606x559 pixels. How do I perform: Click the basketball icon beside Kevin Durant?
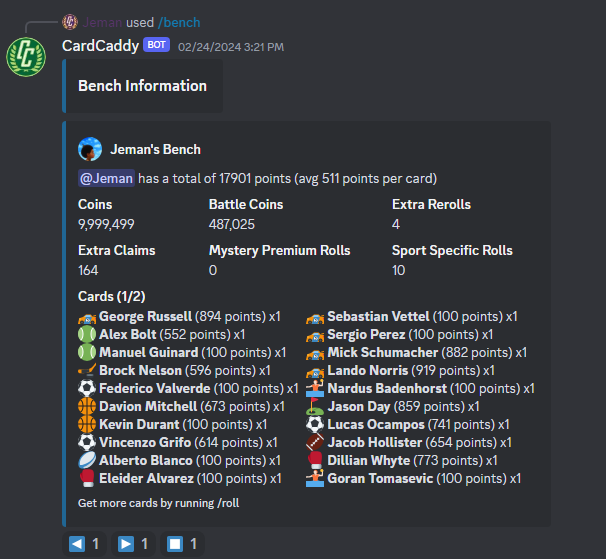click(x=87, y=425)
